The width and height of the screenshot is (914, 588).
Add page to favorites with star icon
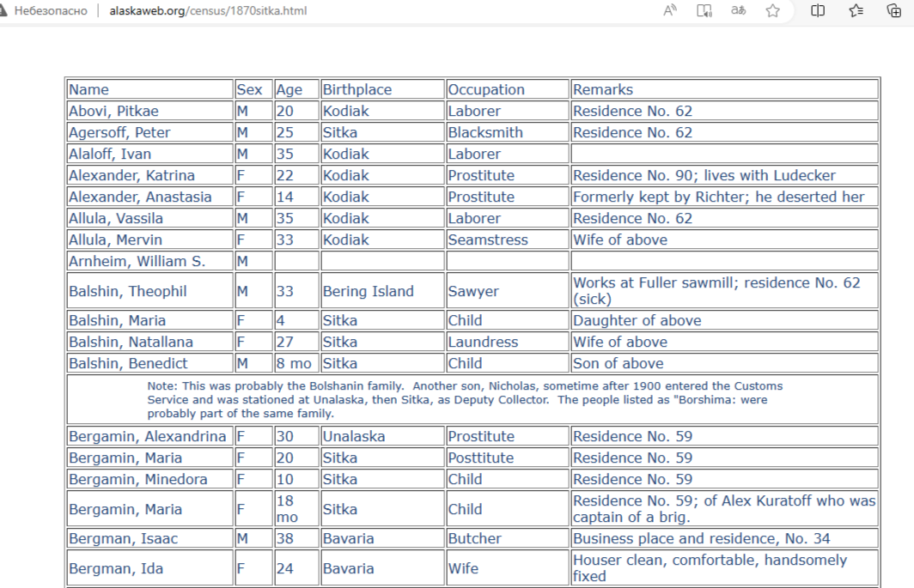pyautogui.click(x=773, y=10)
